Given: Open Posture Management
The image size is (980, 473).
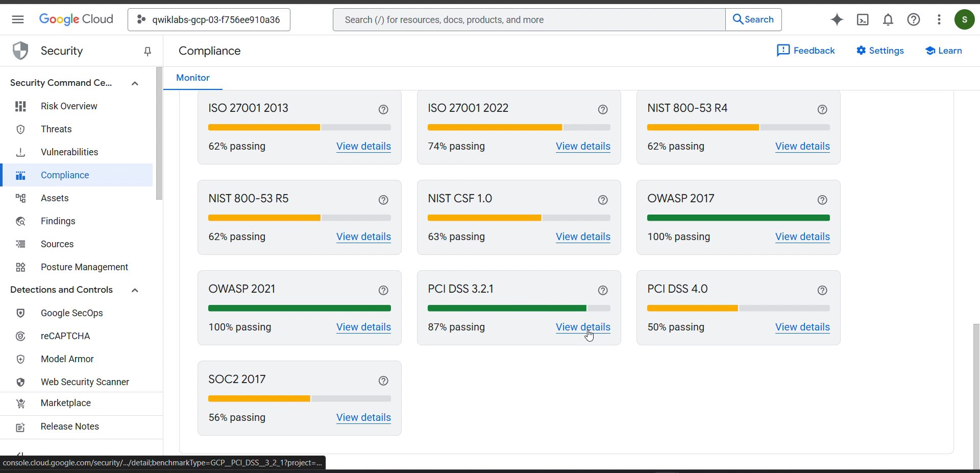Looking at the screenshot, I should [x=77, y=267].
